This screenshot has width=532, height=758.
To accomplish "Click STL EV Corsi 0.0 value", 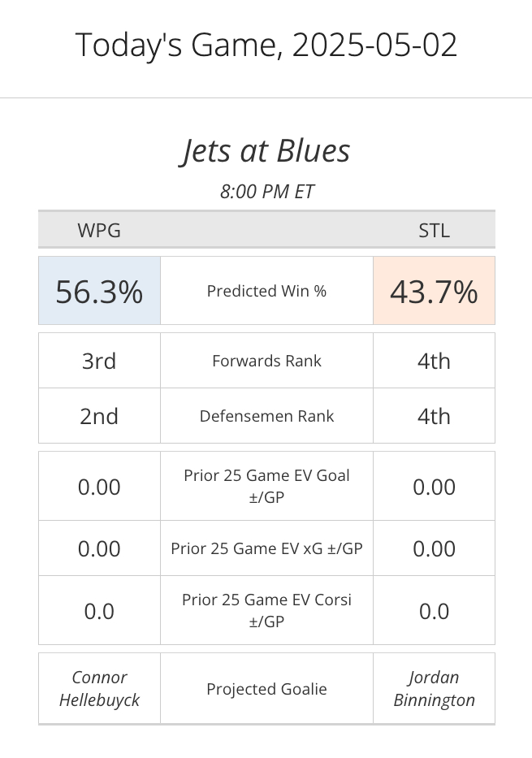I will coord(434,611).
